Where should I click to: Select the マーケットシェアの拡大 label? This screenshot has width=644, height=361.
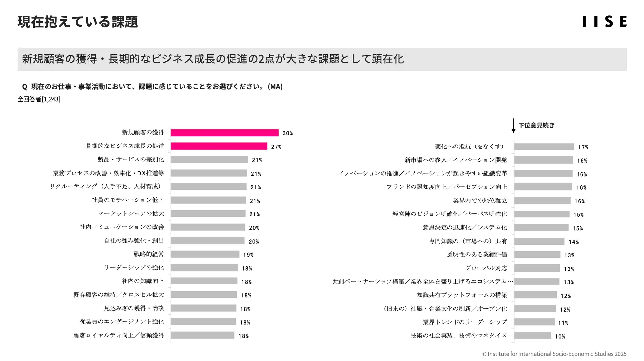(x=131, y=214)
